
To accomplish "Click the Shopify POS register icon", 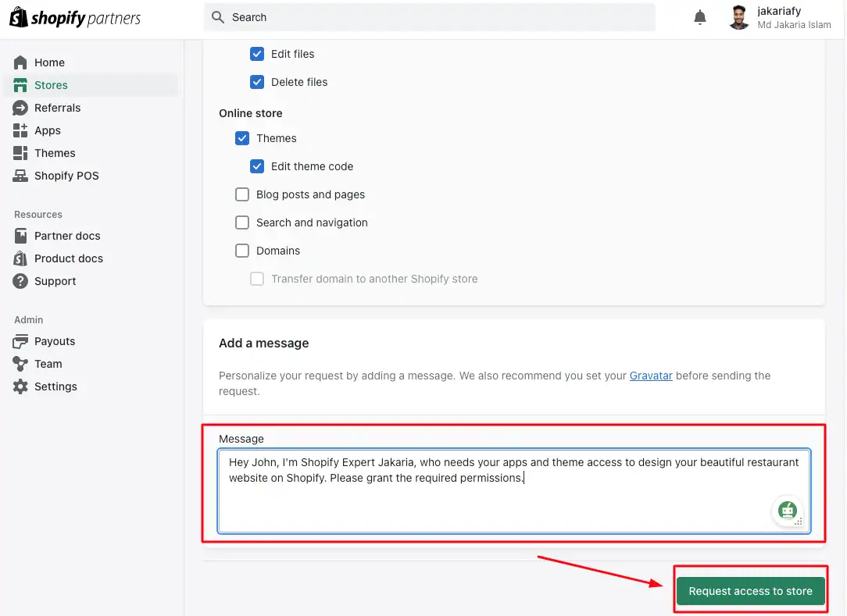I will coord(20,176).
